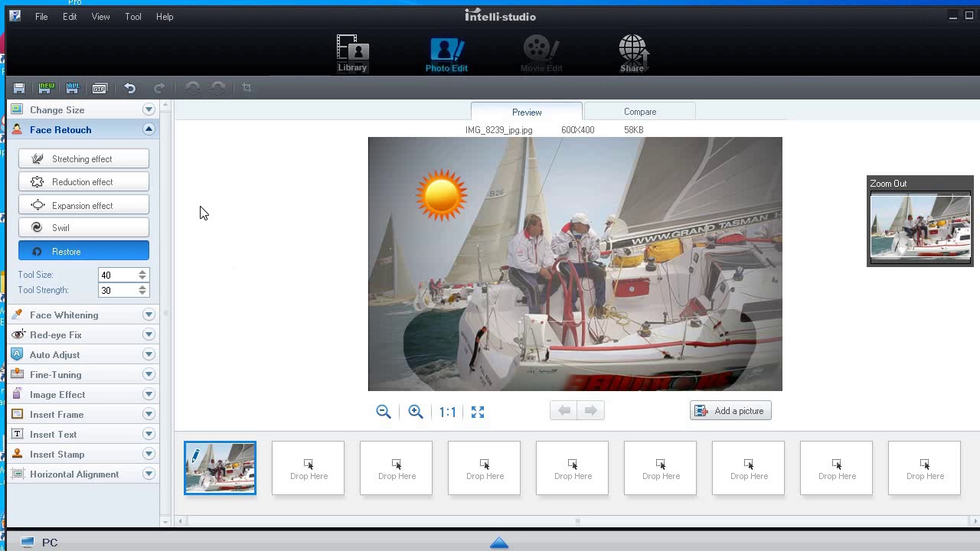Zoom out with the minus magnifier icon

pyautogui.click(x=384, y=412)
